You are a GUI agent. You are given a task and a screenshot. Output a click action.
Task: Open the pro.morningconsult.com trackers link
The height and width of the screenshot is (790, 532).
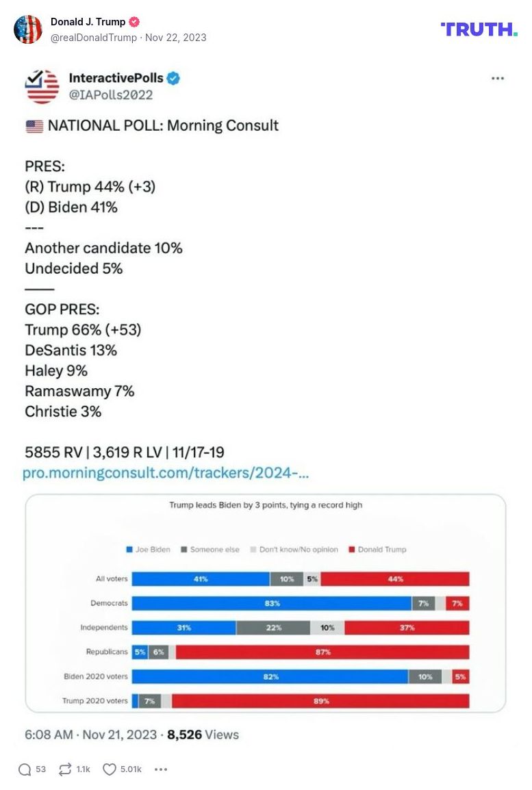166,473
